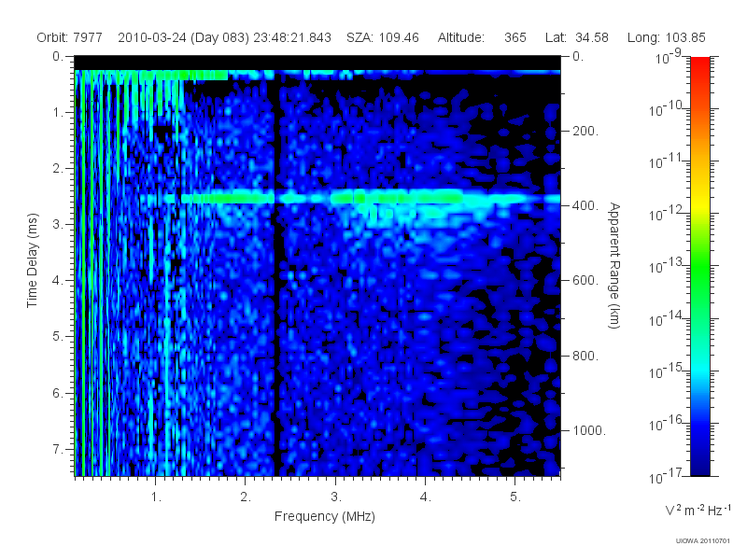Click the 'Altitude:' label
The image size is (747, 560).
[461, 37]
